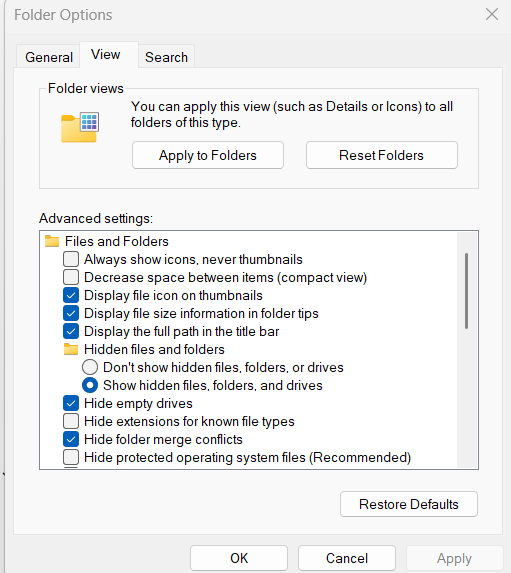Switch to the General tab

49,57
